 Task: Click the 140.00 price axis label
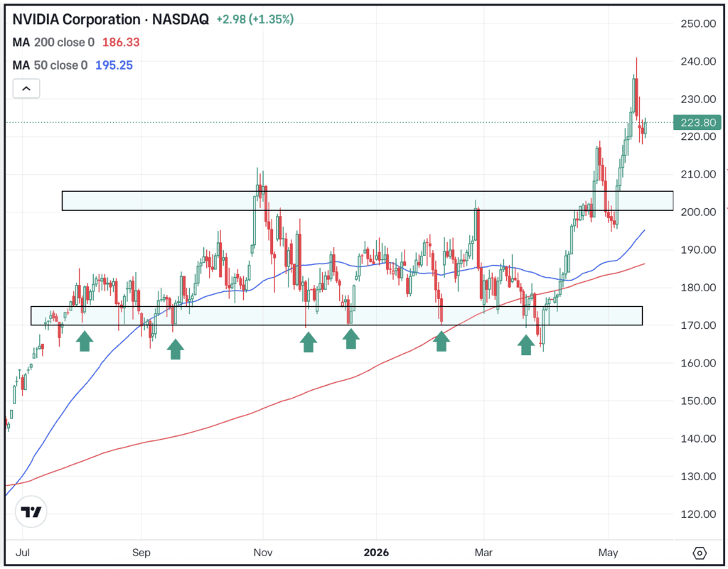click(698, 438)
